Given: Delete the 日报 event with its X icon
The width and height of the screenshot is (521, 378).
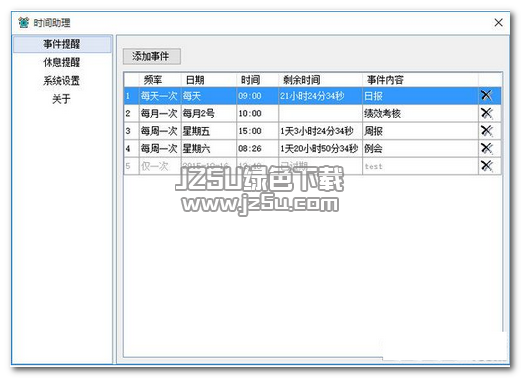Looking at the screenshot, I should pyautogui.click(x=486, y=96).
